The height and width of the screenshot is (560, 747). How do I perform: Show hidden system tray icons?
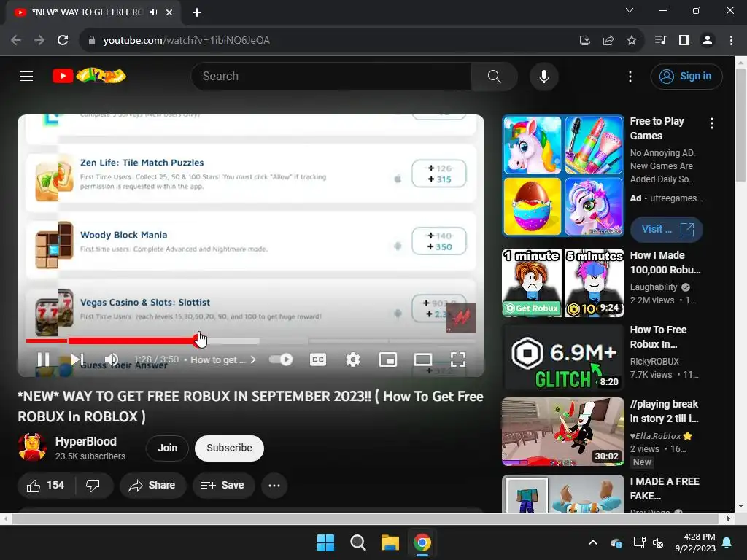pos(592,542)
